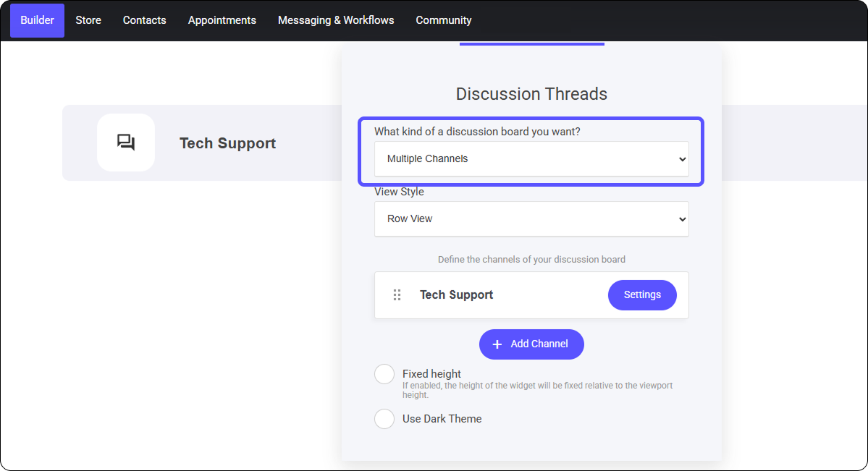Open Settings for Tech Support channel
Screen dimensions: 868x471
click(642, 295)
